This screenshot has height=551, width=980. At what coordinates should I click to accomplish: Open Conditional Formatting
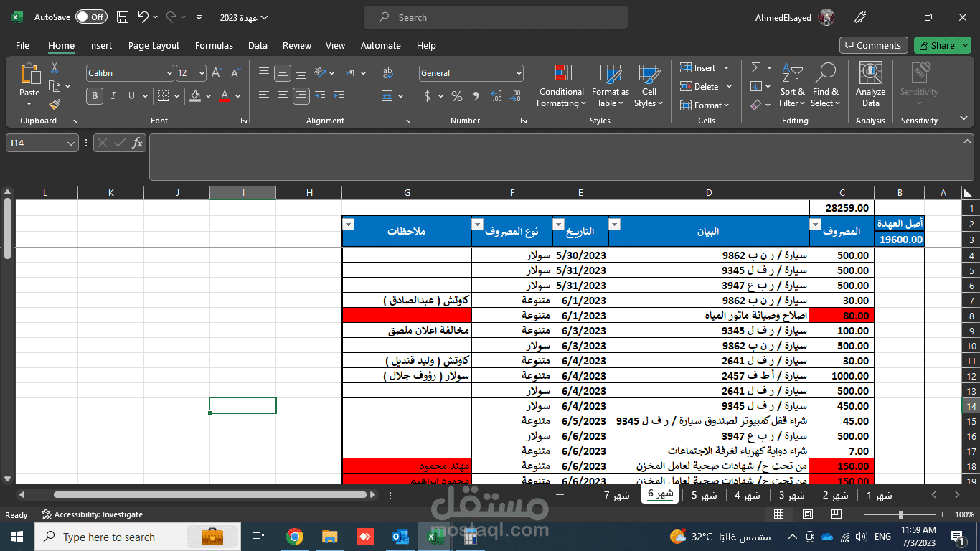pyautogui.click(x=562, y=85)
